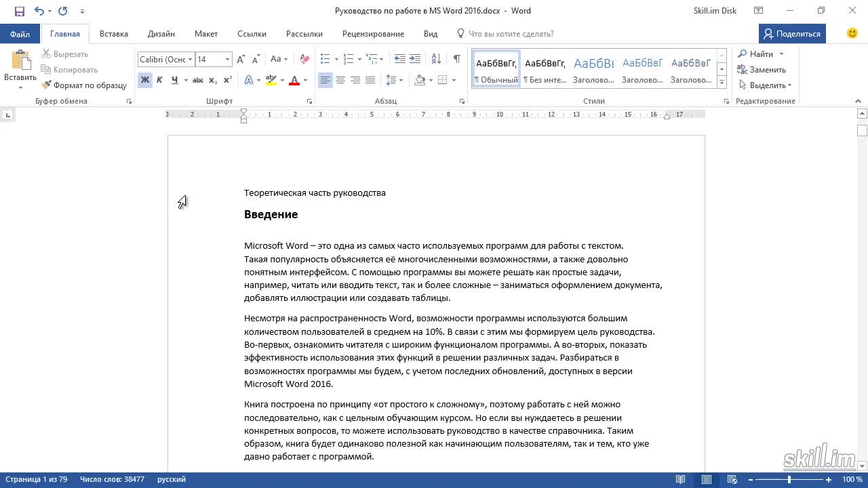The height and width of the screenshot is (488, 868).
Task: Decrease font size with the smaller A icon
Action: (256, 60)
